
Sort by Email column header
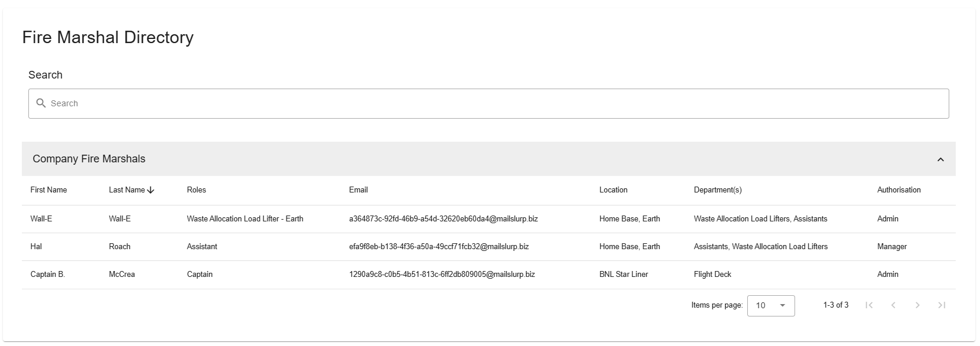(358, 190)
